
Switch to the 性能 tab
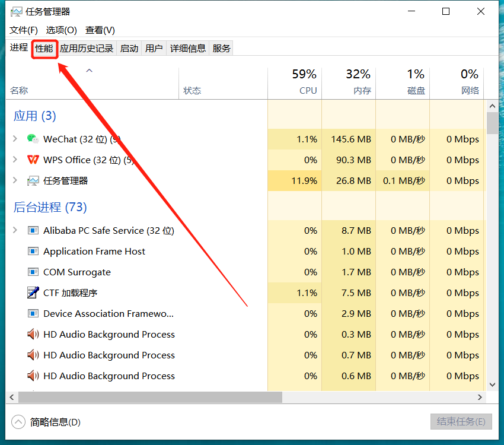click(44, 49)
